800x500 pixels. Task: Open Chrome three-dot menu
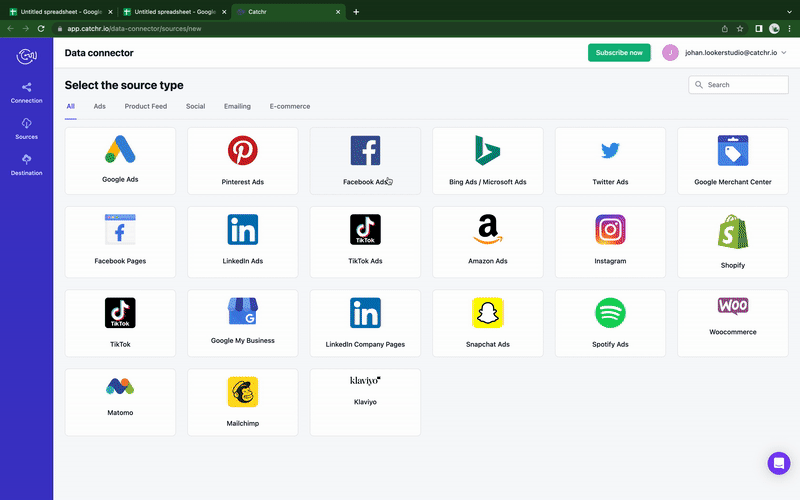point(789,29)
